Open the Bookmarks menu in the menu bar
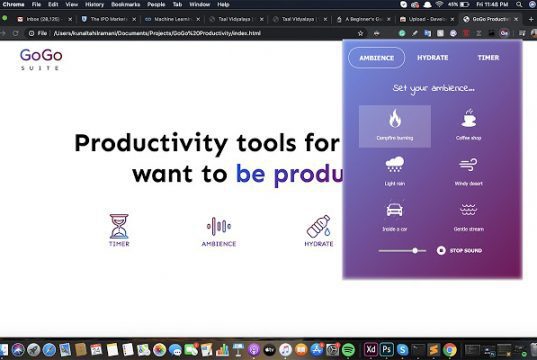The width and height of the screenshot is (537, 360). [125, 4]
